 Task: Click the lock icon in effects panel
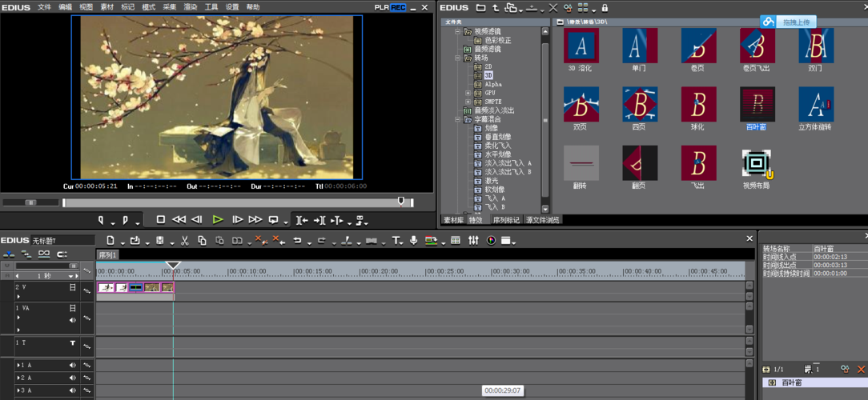605,8
